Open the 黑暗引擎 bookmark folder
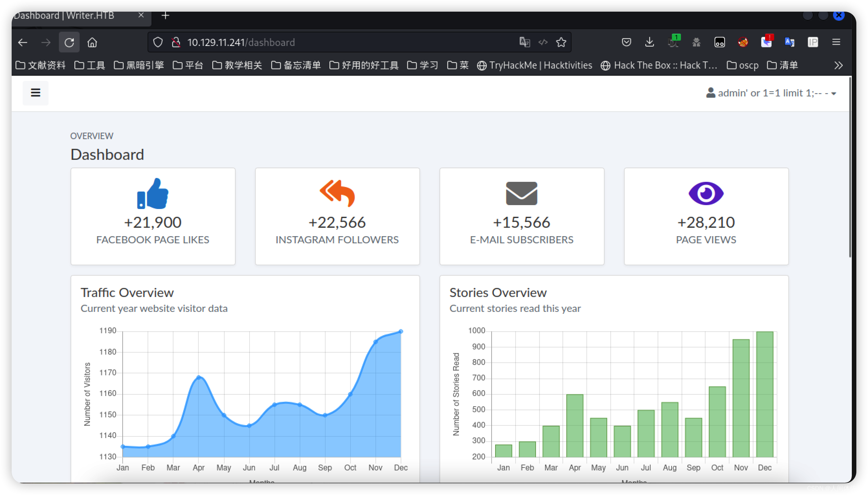Viewport: 868px width, 495px height. click(x=139, y=65)
